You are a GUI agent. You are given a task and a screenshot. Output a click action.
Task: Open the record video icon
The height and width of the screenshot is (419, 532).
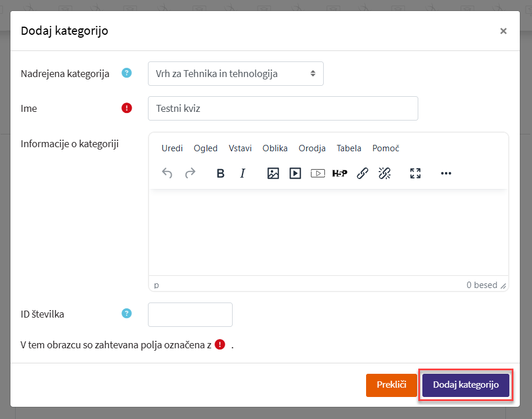tap(317, 173)
